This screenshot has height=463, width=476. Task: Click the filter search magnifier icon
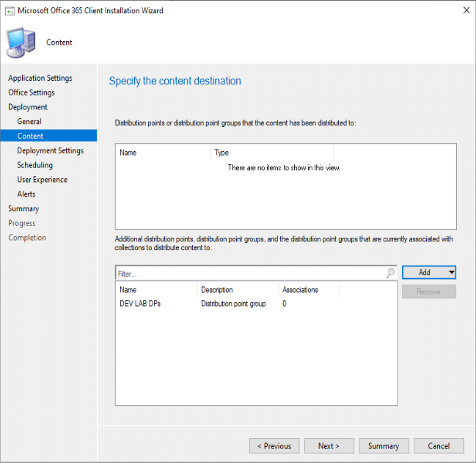tap(390, 272)
